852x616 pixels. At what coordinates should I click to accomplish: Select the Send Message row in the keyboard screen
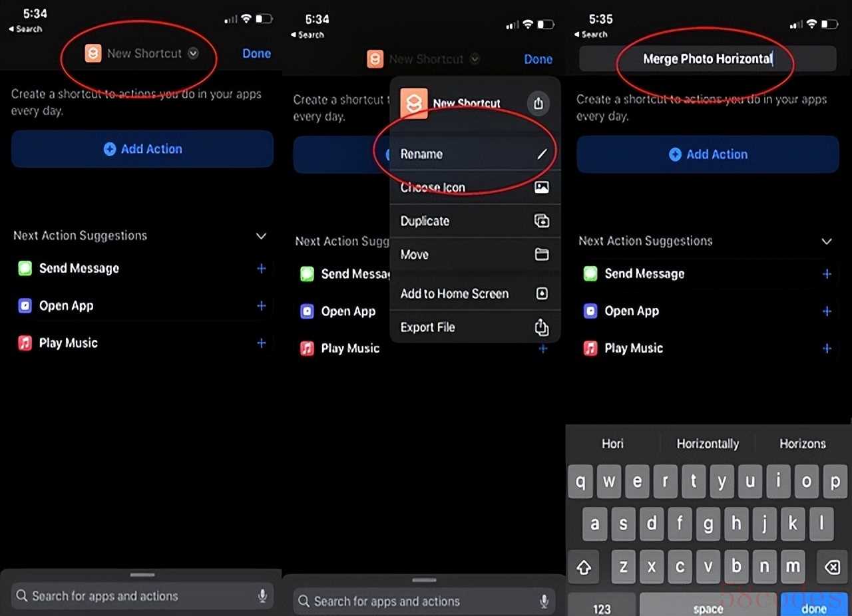(x=708, y=274)
